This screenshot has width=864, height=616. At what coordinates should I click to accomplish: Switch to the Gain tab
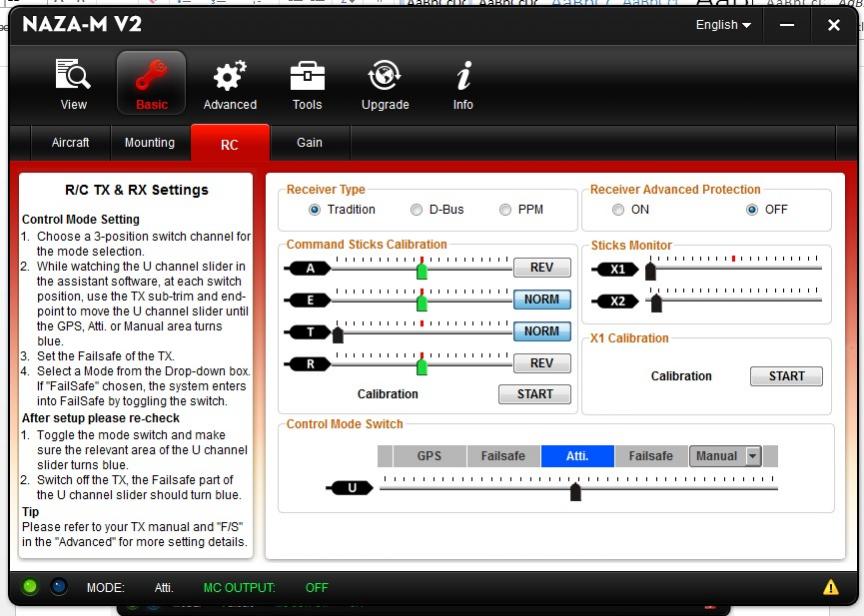309,143
